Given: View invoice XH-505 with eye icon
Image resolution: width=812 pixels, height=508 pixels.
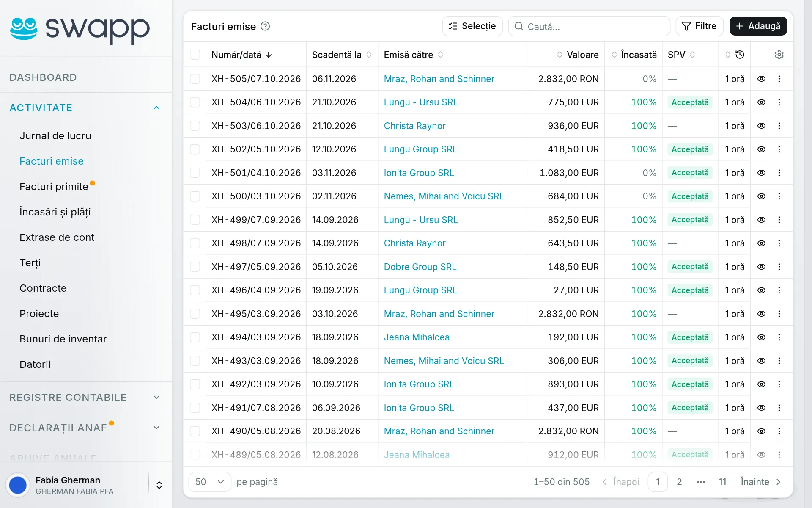Looking at the screenshot, I should pos(761,79).
